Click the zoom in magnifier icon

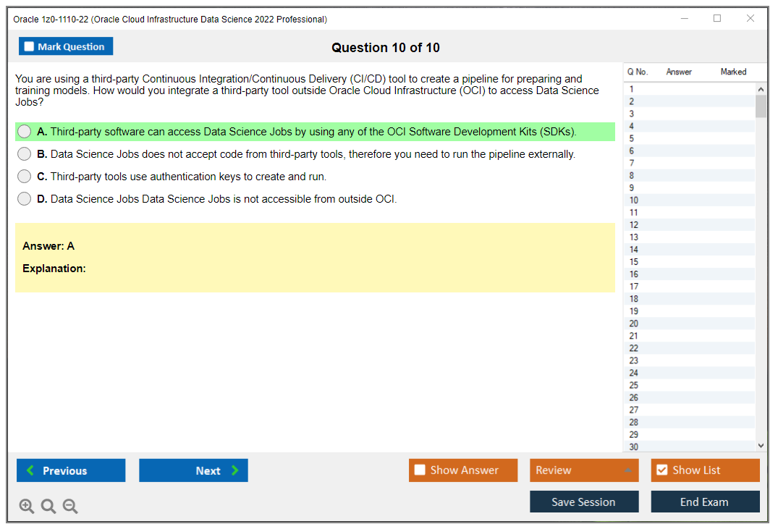(x=27, y=507)
